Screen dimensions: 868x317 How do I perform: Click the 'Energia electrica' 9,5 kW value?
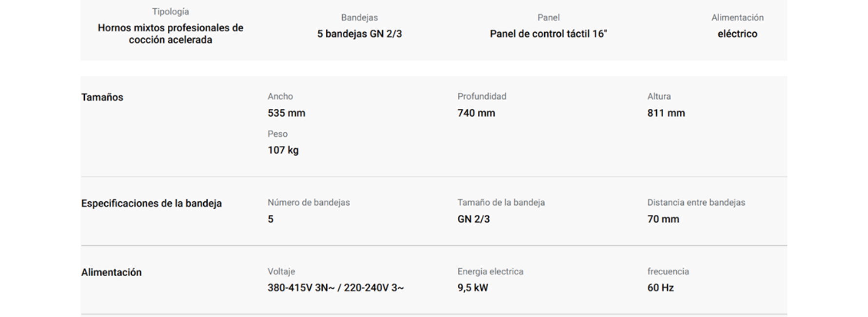(473, 288)
